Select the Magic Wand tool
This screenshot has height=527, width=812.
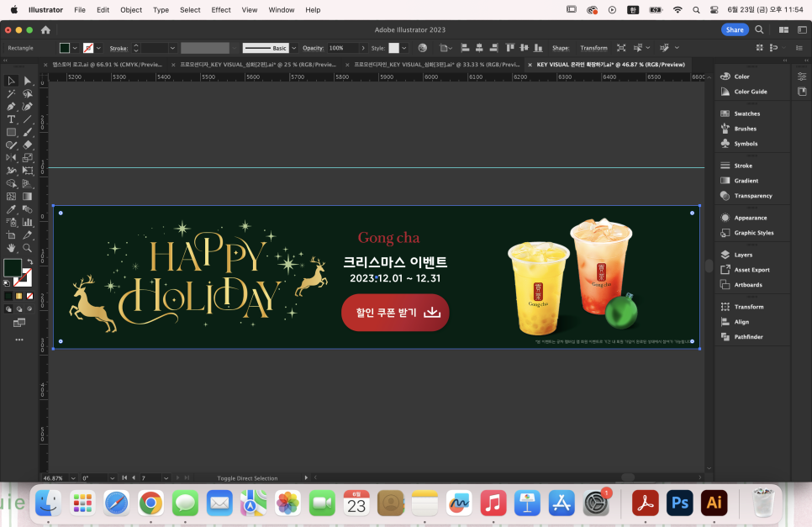(x=11, y=93)
